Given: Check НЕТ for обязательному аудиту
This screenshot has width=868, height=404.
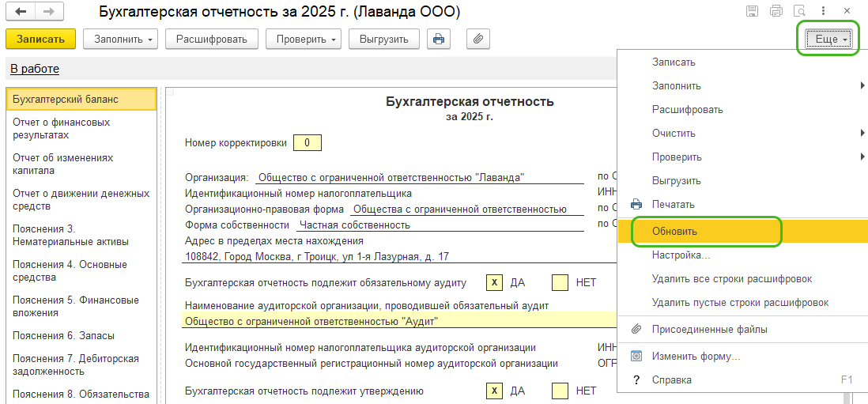Looking at the screenshot, I should 560,282.
